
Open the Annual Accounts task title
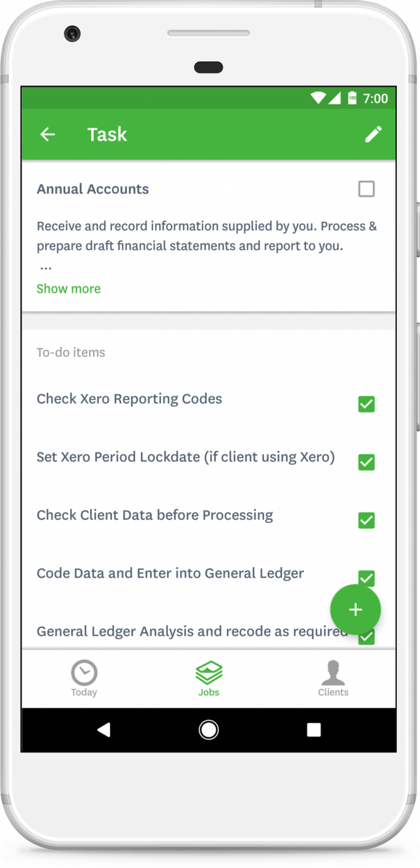coord(92,188)
